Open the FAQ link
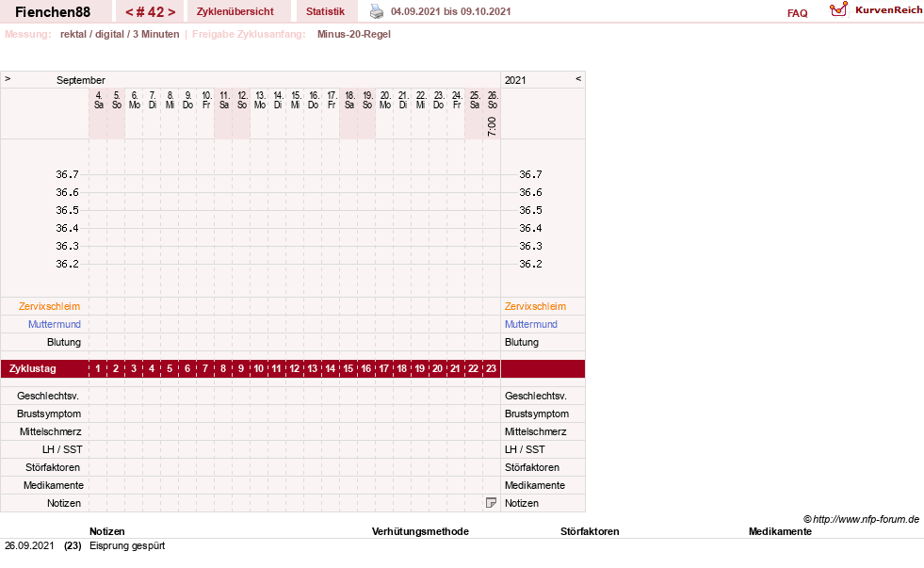The image size is (924, 568). (797, 13)
